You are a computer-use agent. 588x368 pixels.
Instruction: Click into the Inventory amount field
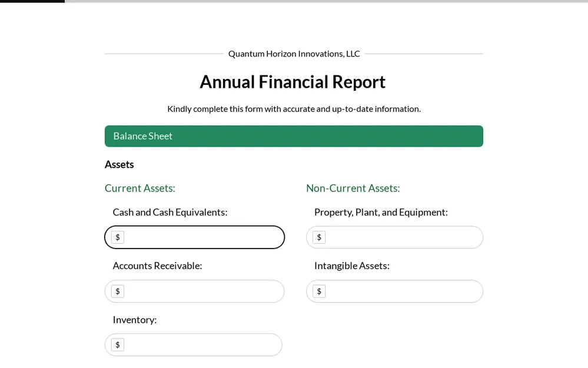click(202, 345)
